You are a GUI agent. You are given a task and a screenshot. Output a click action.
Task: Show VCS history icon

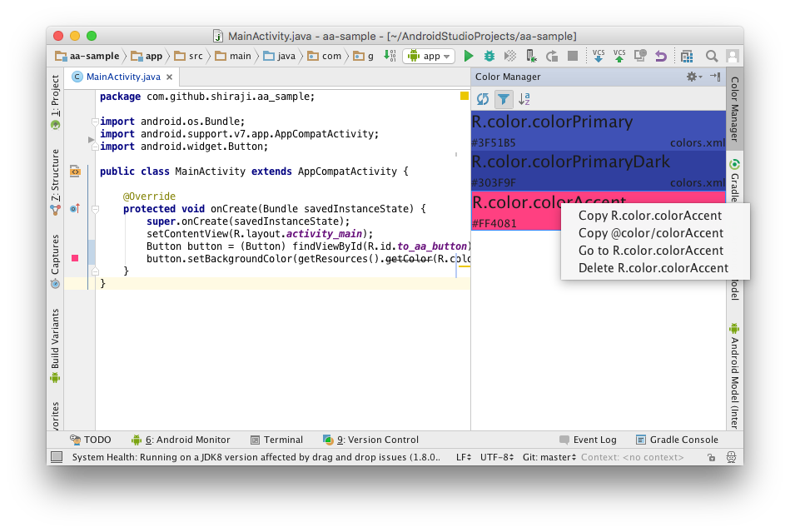pos(640,56)
